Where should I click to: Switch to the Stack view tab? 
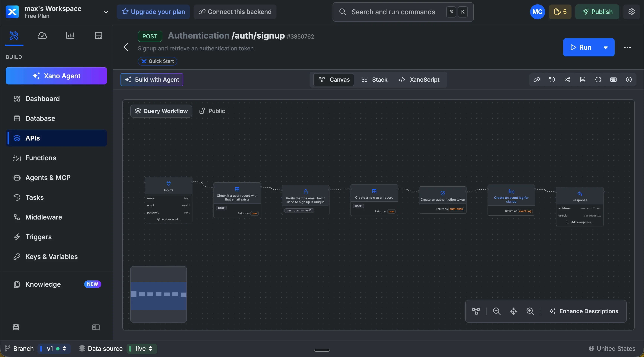point(374,80)
